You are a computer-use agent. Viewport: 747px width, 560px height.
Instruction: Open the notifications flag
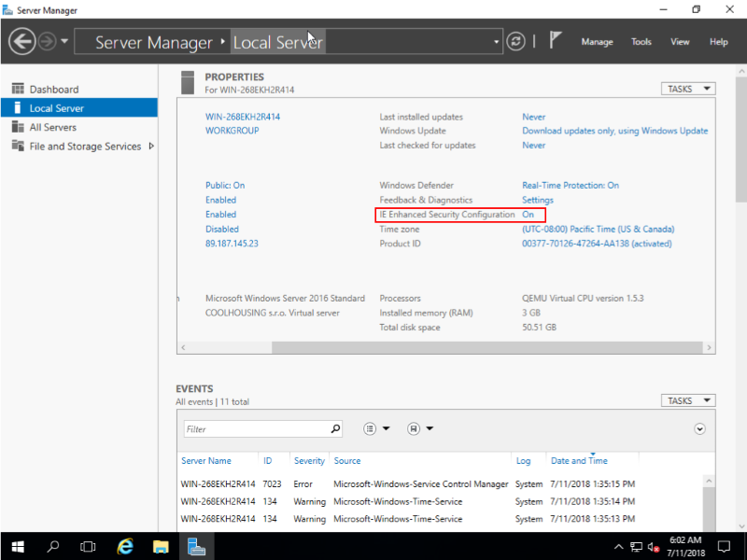tap(555, 40)
